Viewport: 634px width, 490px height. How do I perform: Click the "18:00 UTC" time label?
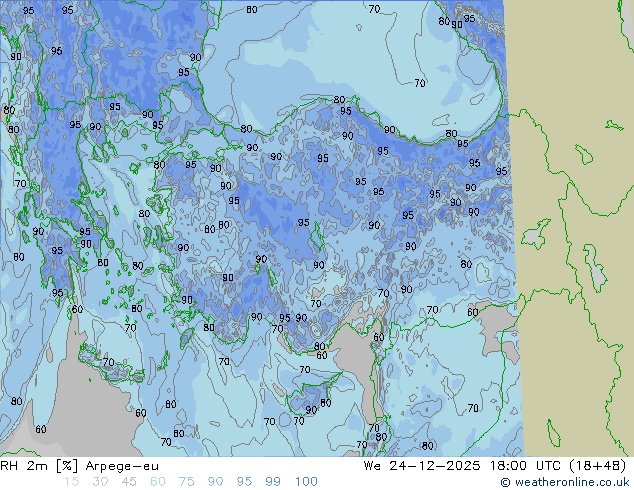coord(525,466)
